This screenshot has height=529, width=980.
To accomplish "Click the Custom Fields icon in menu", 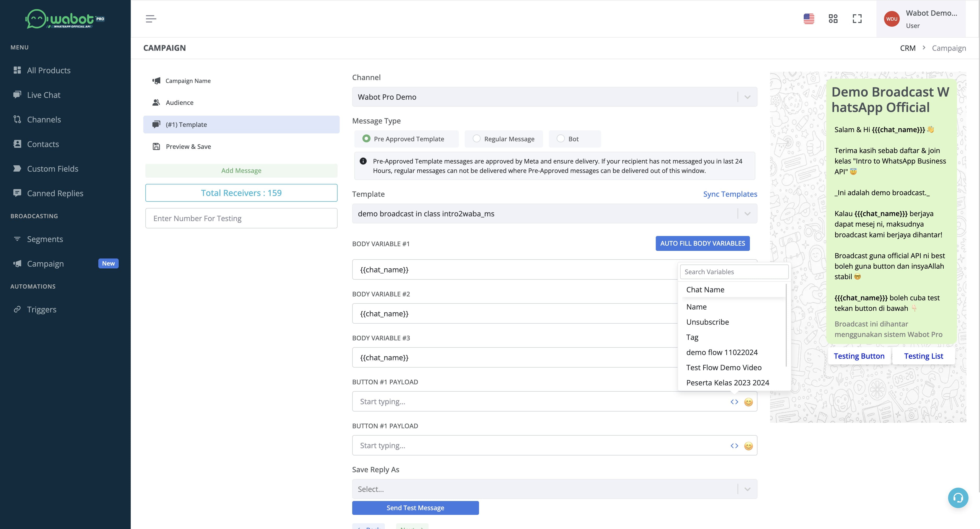I will tap(18, 168).
